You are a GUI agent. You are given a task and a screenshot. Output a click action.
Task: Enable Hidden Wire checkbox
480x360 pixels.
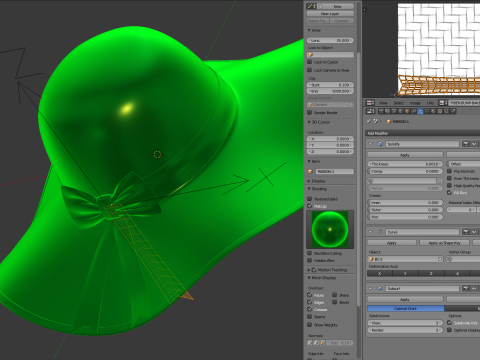(310, 260)
